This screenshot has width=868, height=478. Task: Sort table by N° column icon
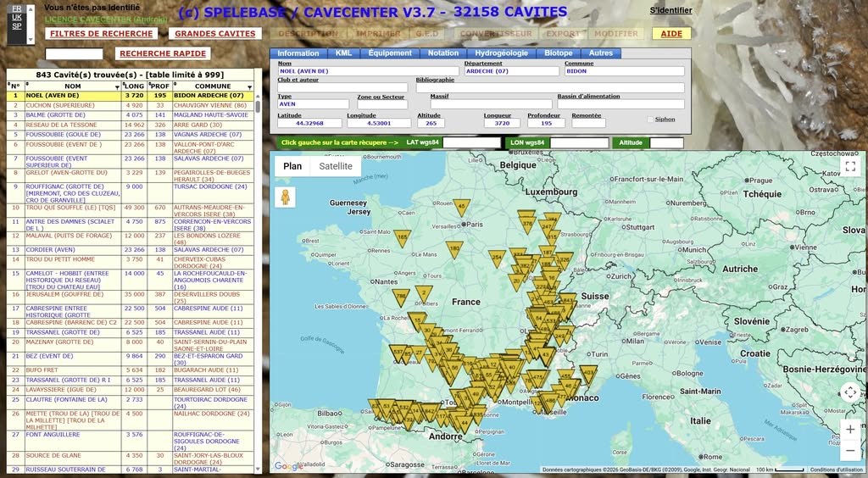point(9,86)
